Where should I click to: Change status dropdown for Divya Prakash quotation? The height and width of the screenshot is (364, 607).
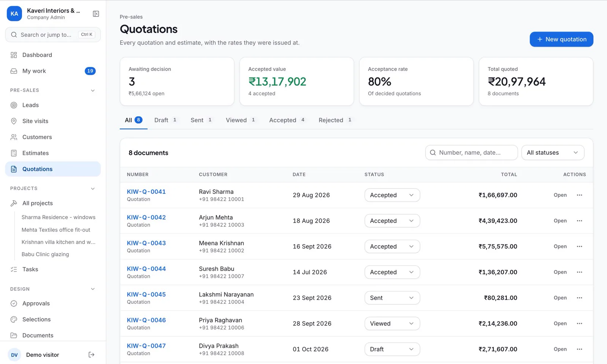(x=392, y=349)
